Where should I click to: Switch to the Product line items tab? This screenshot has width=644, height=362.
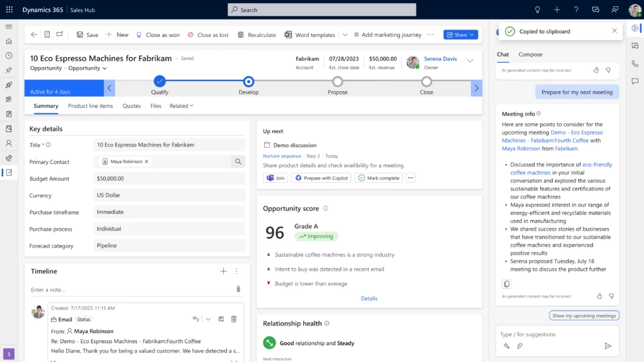[90, 106]
